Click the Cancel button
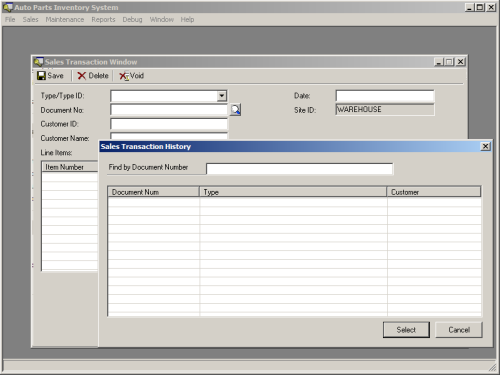 pyautogui.click(x=459, y=330)
